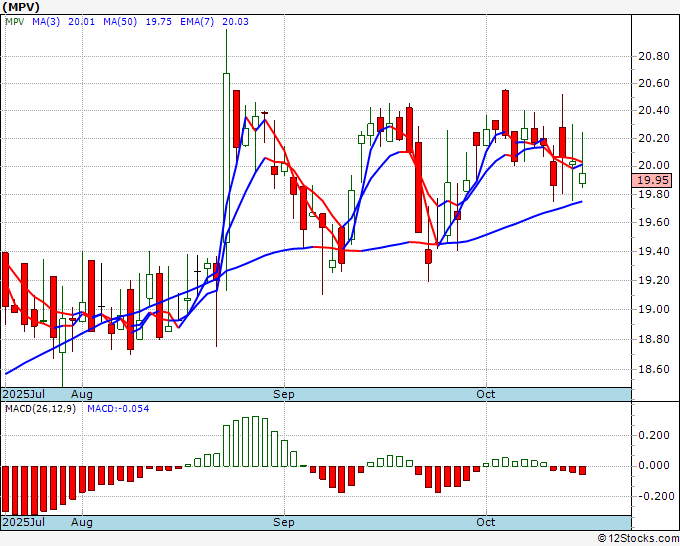Viewport: 680px width, 546px height.
Task: Click the MACD:-0.054 value label
Action: 118,409
